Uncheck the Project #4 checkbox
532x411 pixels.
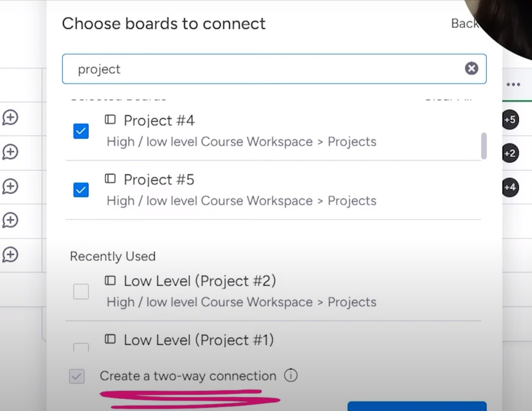[81, 131]
